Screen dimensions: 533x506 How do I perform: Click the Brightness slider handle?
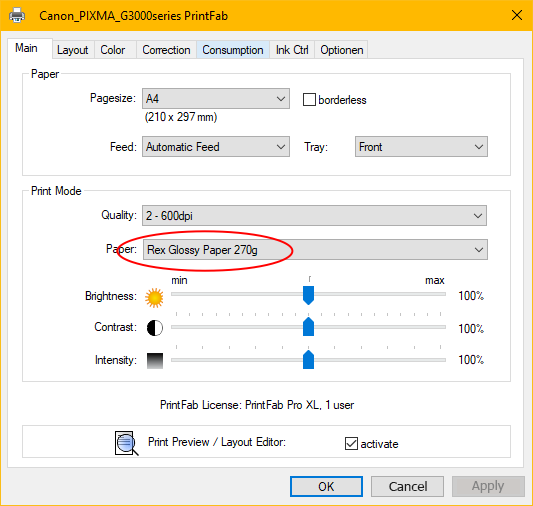tap(308, 295)
